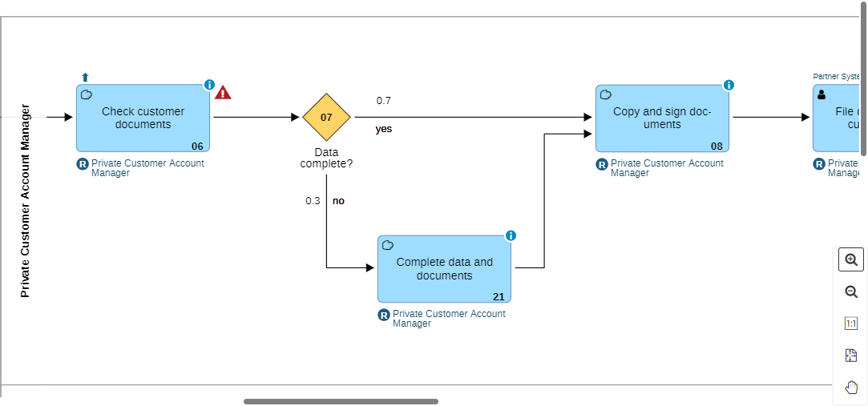The width and height of the screenshot is (868, 406).
Task: Click the R role icon under task 21
Action: point(384,315)
